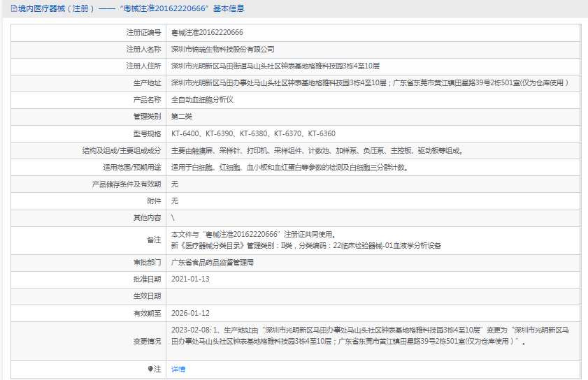Viewport: 588px width, 380px height.
Task: Select approving department 广东省食品药品监督管理局
Action: [213, 263]
